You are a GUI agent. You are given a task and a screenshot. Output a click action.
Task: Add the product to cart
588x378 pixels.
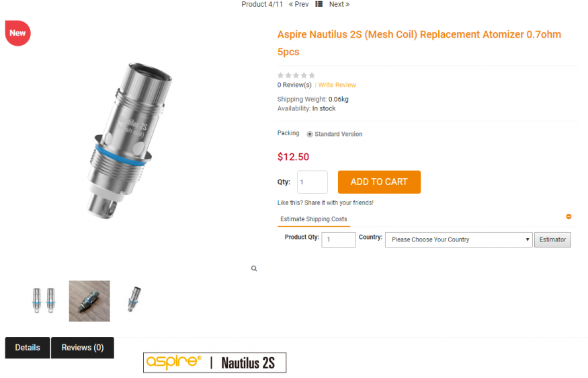coord(379,182)
